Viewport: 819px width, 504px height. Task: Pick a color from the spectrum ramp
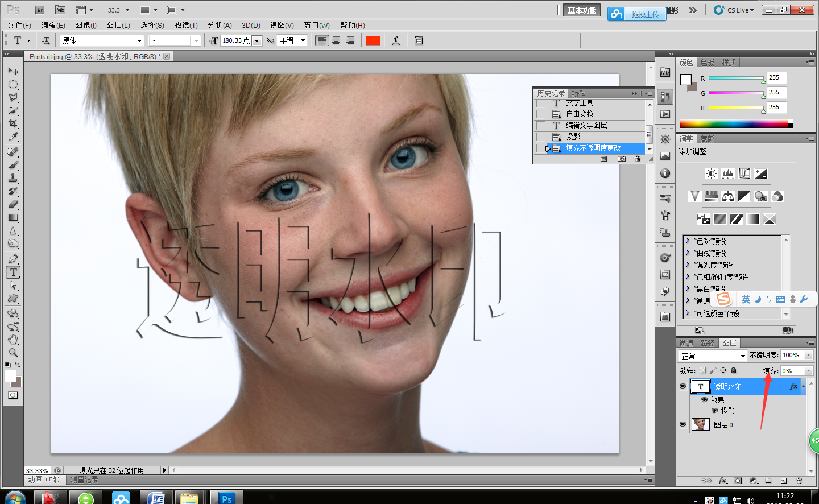pos(736,124)
